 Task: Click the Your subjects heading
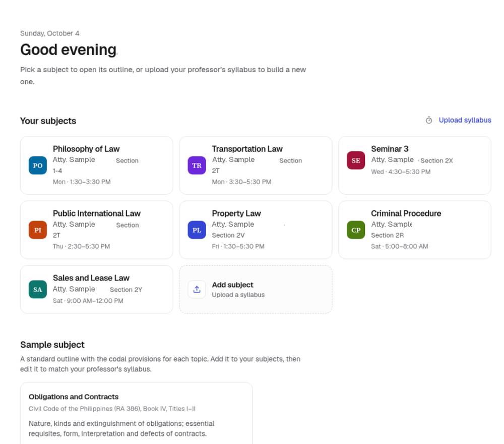coord(48,121)
